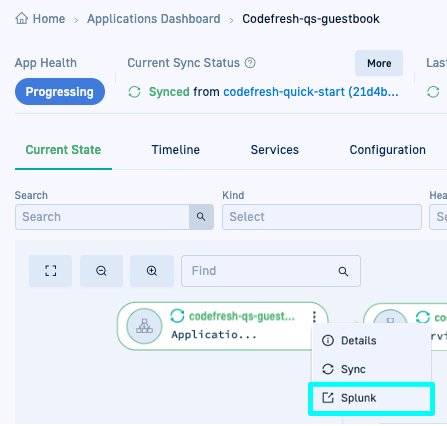Screen dimensions: 447x426
Task: Click the Home house icon in breadcrumb
Action: tap(22, 18)
